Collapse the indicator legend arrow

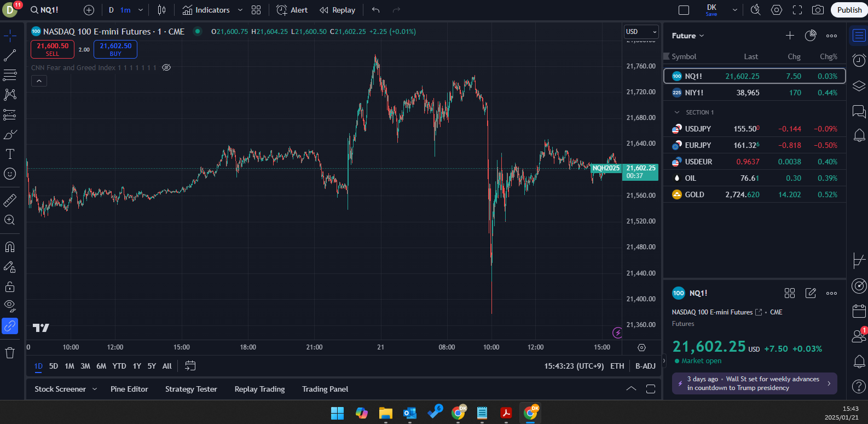[x=39, y=81]
